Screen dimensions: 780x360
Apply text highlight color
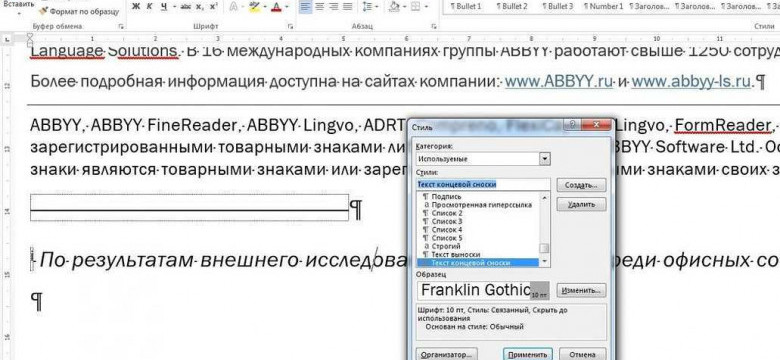[x=254, y=6]
